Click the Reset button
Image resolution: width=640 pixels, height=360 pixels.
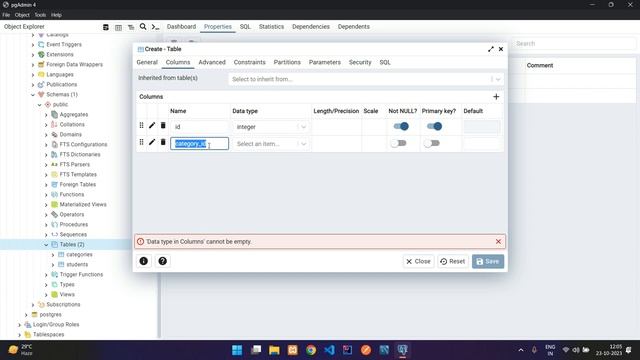tap(453, 262)
